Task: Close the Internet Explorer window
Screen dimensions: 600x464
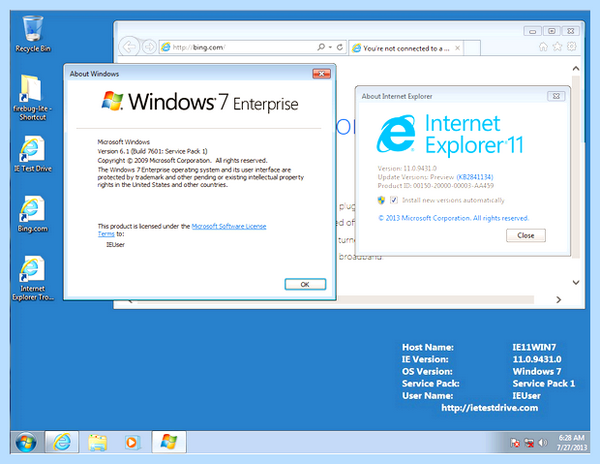Action: (x=571, y=31)
